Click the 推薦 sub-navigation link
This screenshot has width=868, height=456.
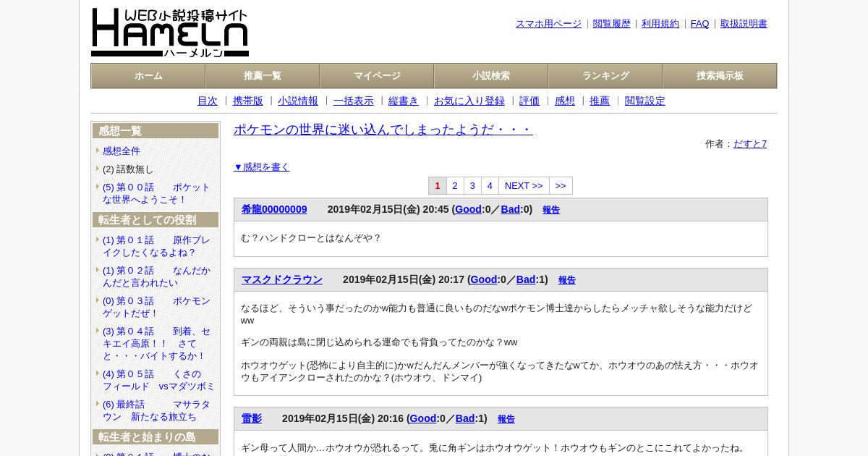[x=600, y=101]
